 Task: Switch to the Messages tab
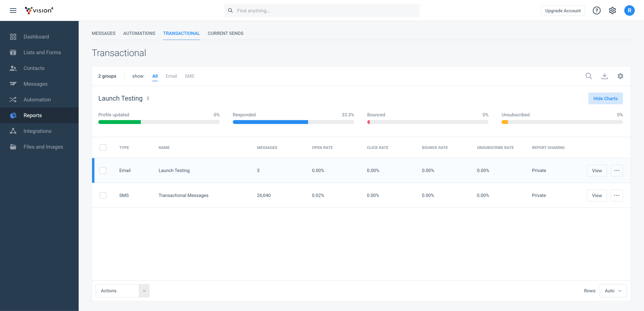coord(104,33)
